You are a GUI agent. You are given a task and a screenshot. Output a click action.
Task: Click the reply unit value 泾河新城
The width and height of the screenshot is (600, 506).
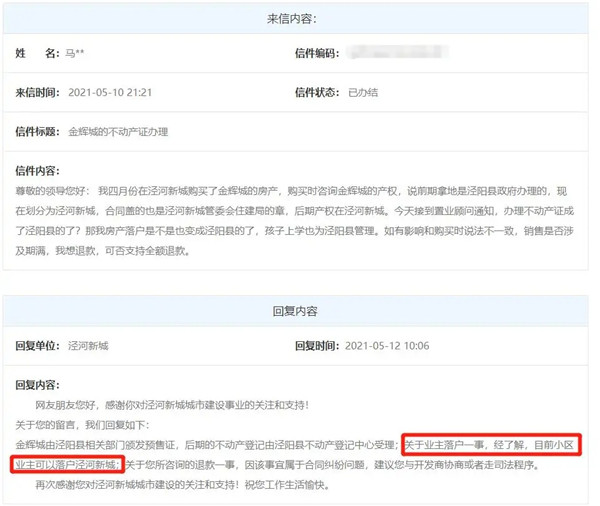tap(88, 346)
